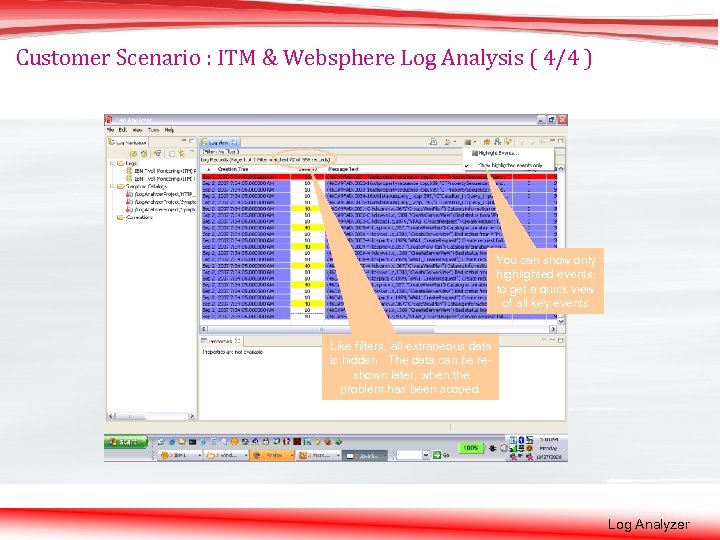Sort by the Severity column header
Viewport: 720px width, 540px height.
pos(307,169)
